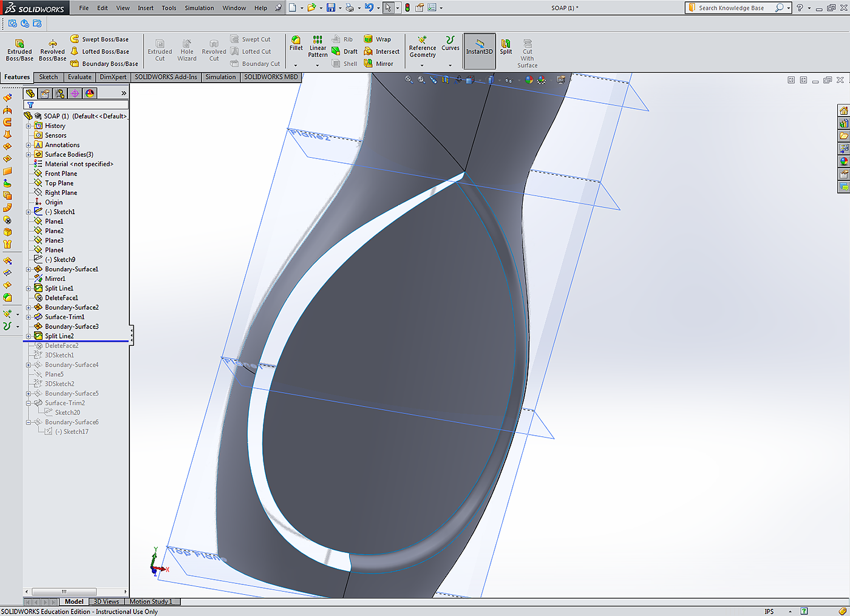Expand the Boundary-Surface1 feature node
Viewport: 850px width, 616px height.
[29, 269]
